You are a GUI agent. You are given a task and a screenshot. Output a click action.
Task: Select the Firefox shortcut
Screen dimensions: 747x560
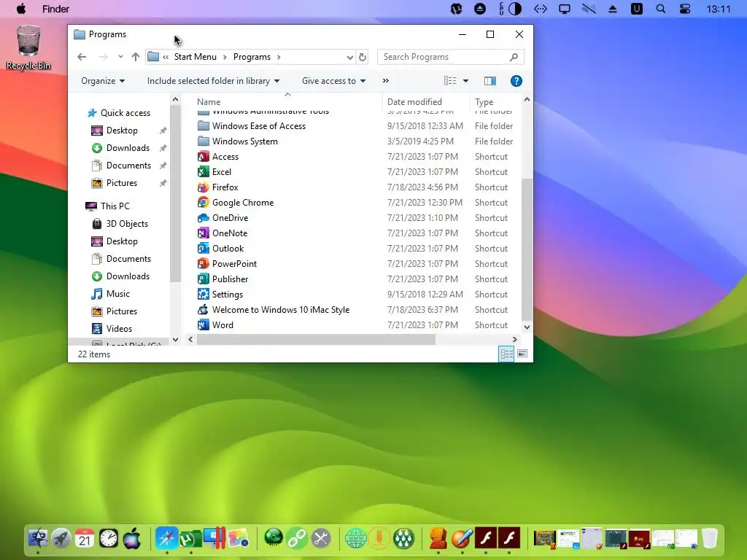225,187
